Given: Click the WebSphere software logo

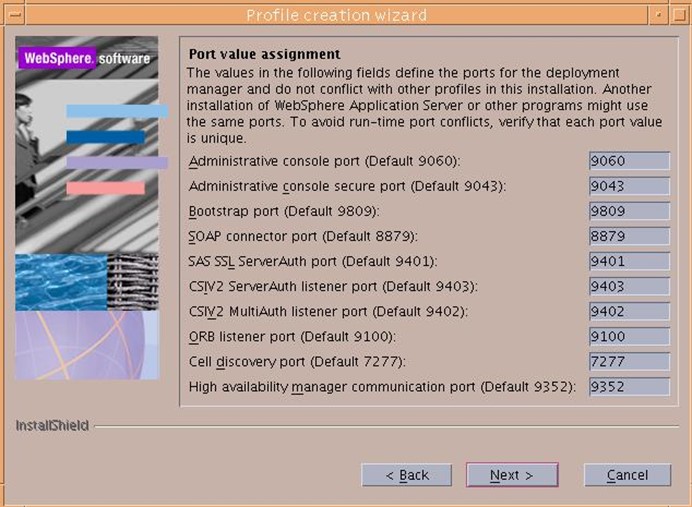Looking at the screenshot, I should 84,59.
